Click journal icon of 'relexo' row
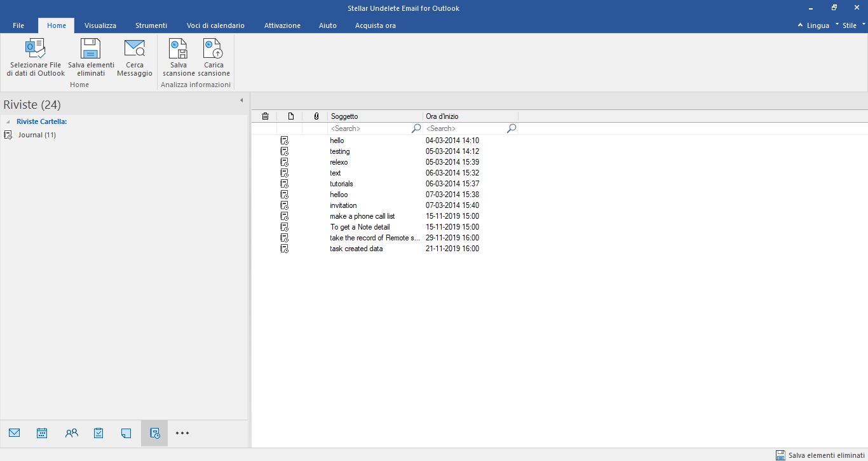This screenshot has height=461, width=868. pos(284,162)
